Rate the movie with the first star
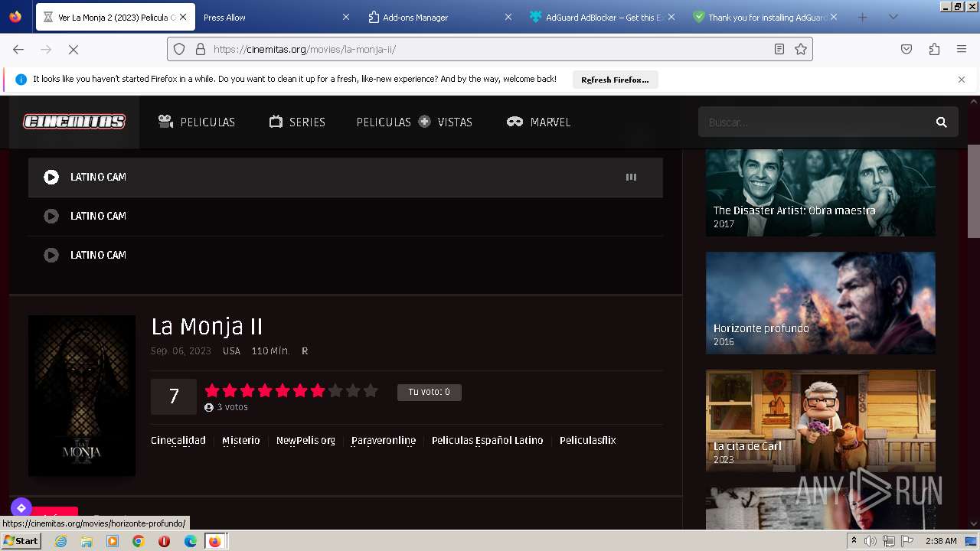Viewport: 980px width, 551px height. click(212, 391)
